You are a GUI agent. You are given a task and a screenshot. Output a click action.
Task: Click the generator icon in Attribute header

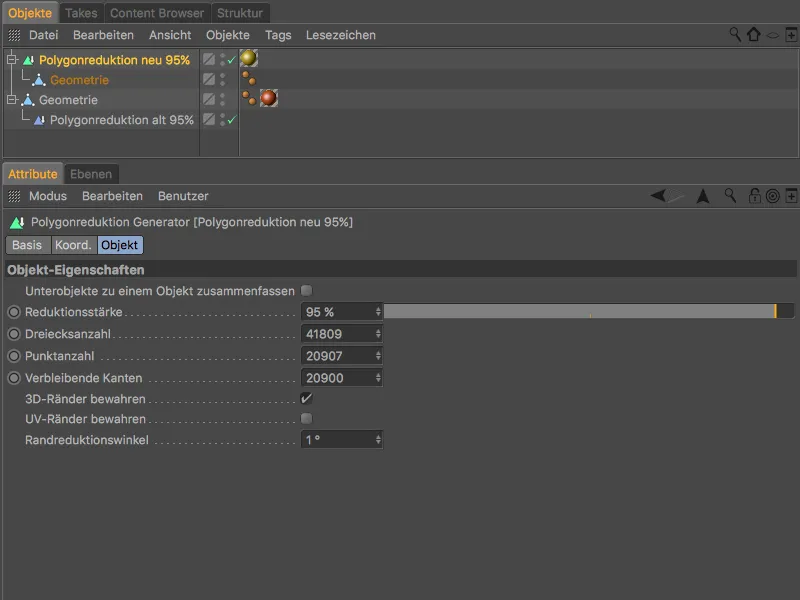coord(17,222)
